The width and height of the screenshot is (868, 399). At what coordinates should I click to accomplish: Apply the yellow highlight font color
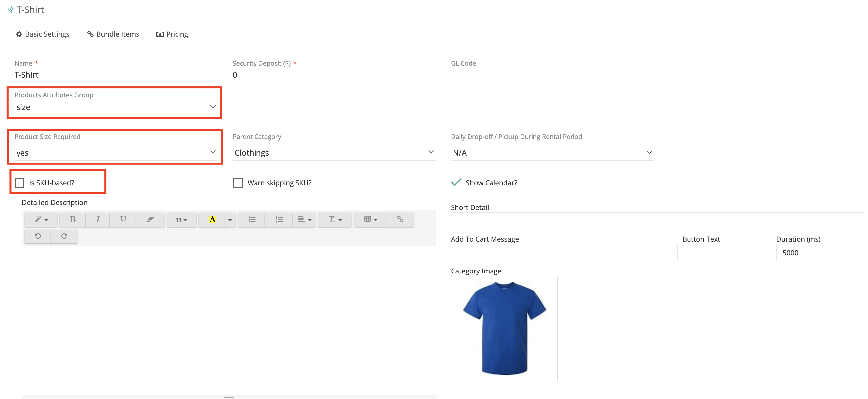212,220
